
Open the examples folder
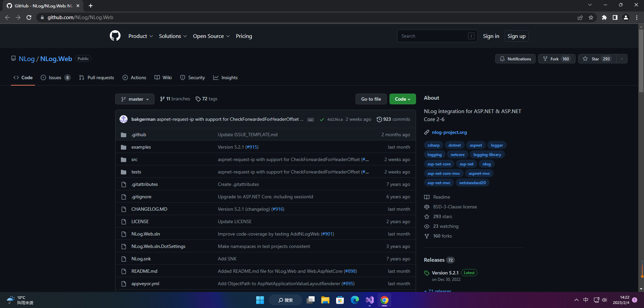(141, 147)
